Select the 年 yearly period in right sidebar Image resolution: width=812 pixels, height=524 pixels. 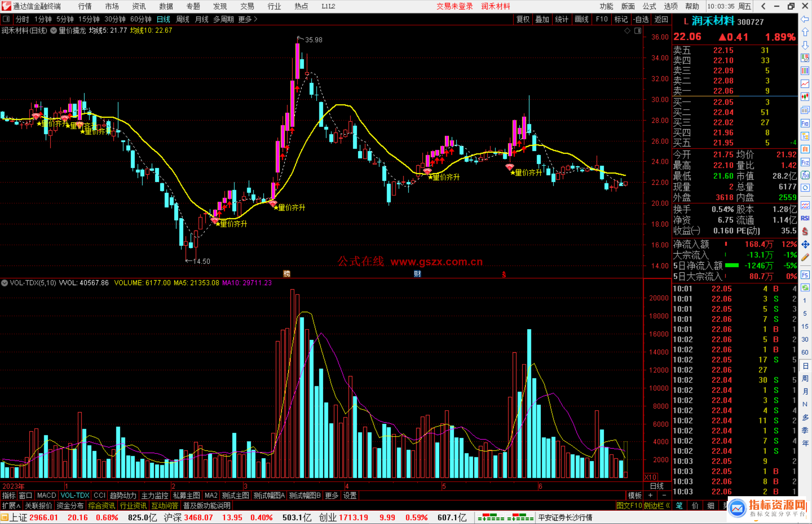click(805, 443)
